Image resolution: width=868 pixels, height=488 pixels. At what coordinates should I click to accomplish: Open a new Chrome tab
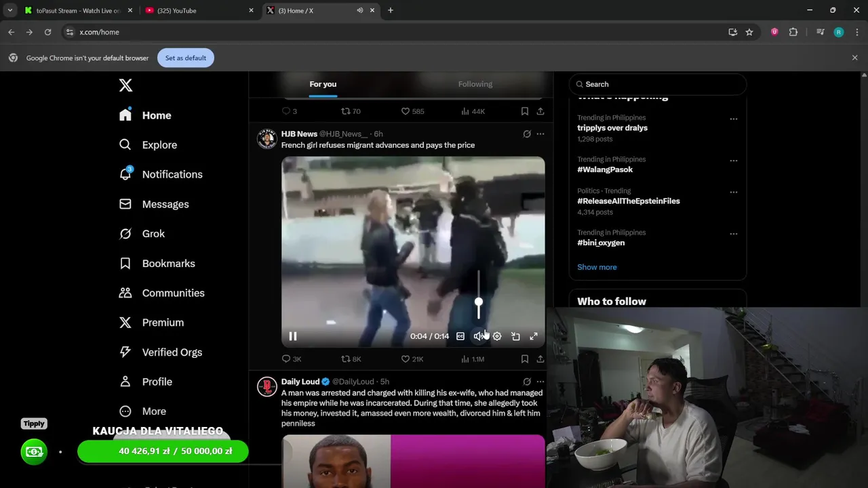click(x=391, y=10)
